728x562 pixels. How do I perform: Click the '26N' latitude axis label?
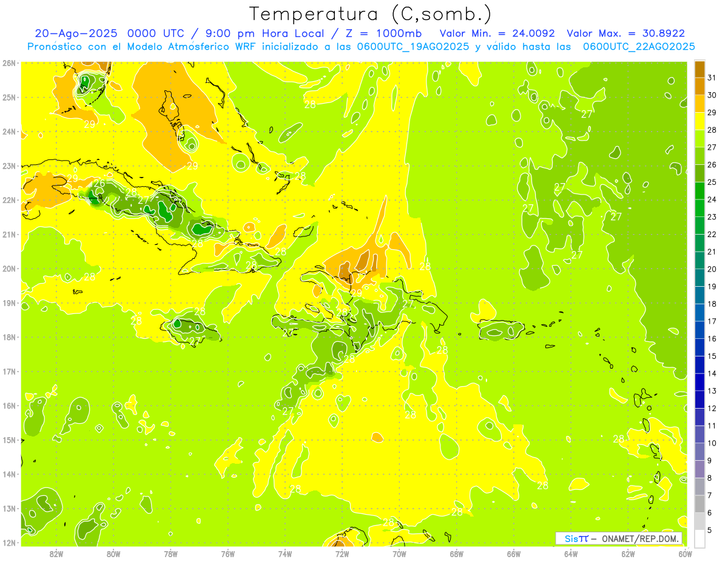tap(8, 63)
